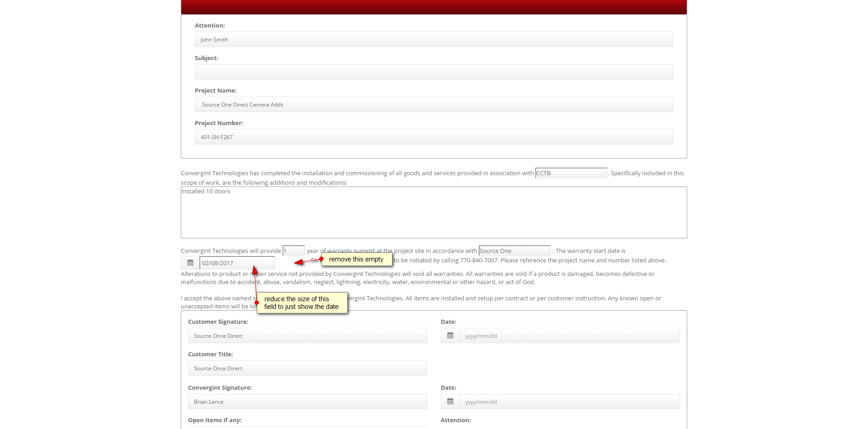Viewport: 868px width, 429px height.
Task: Click the Date: label beside Convergint Signature
Action: pos(448,388)
